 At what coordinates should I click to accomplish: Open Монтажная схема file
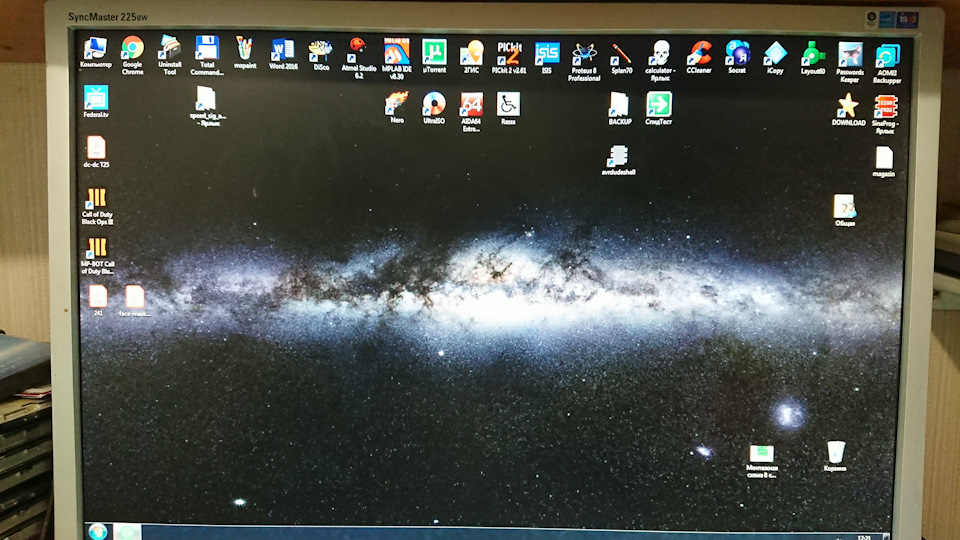tap(762, 462)
